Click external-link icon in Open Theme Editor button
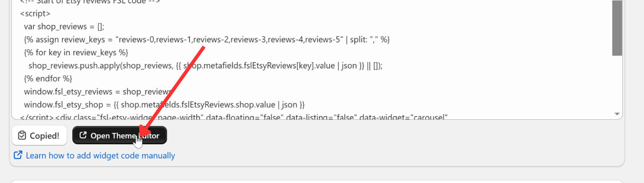This screenshot has height=183, width=644. (83, 135)
